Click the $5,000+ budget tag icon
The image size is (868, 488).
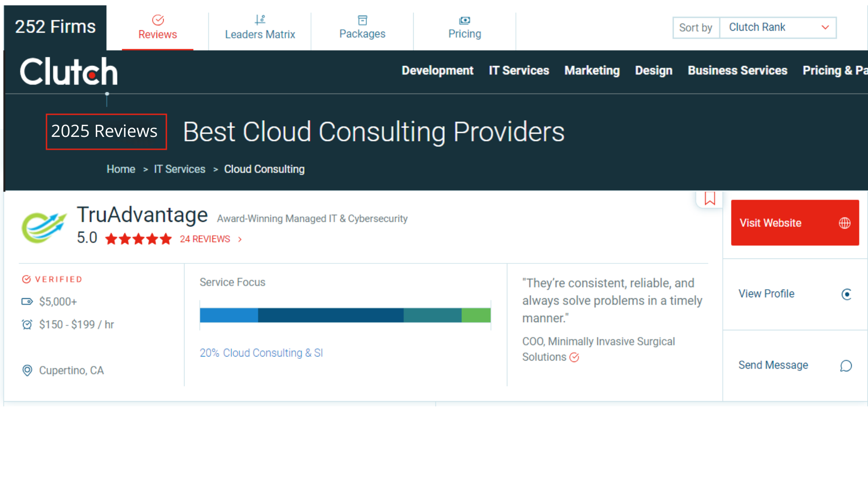[27, 301]
